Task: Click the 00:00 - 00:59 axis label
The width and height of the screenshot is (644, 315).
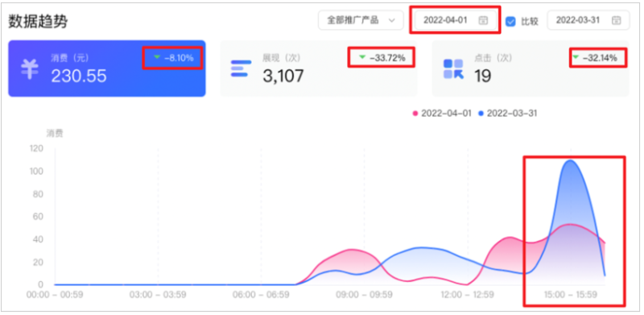Action: coord(55,295)
